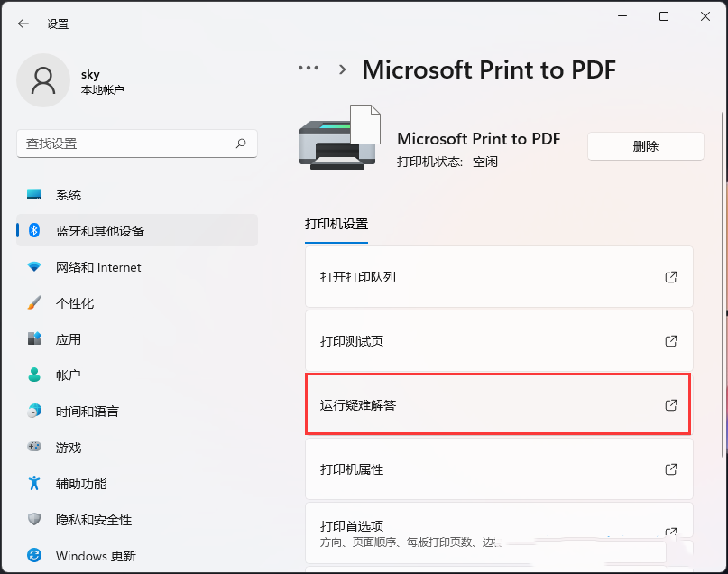
Task: Open Windows 更新 via its update icon
Action: tap(36, 555)
